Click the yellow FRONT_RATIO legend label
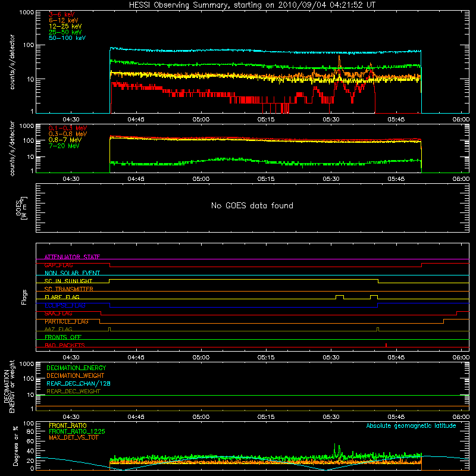This screenshot has height=476, width=476. (x=68, y=425)
